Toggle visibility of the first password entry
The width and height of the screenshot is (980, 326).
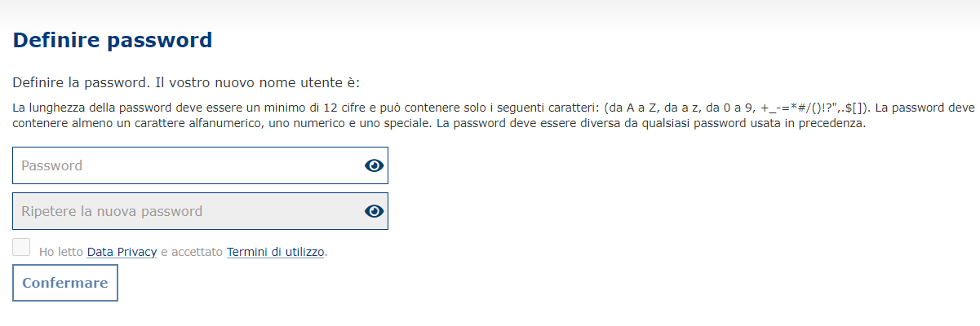(x=374, y=165)
